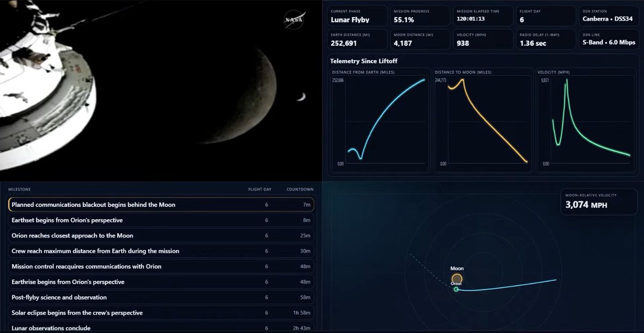Select the Current Phase Lunar Flyby card
Image resolution: width=644 pixels, height=333 pixels.
[x=357, y=16]
